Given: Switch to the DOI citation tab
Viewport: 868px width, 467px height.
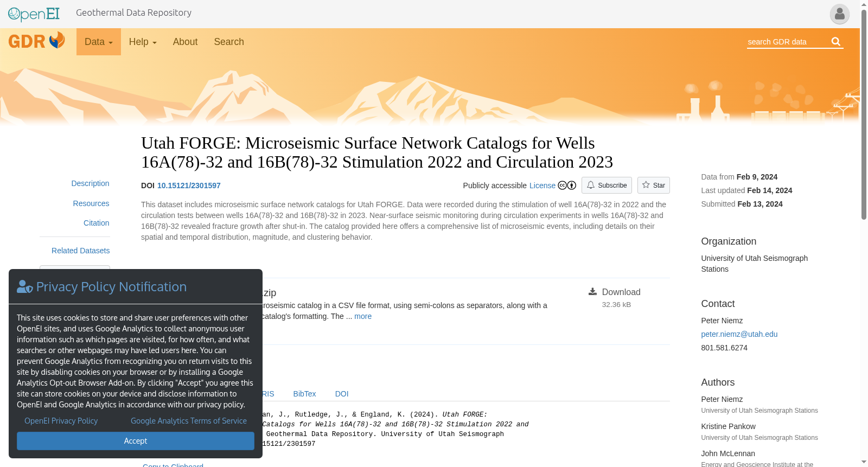Looking at the screenshot, I should (342, 394).
